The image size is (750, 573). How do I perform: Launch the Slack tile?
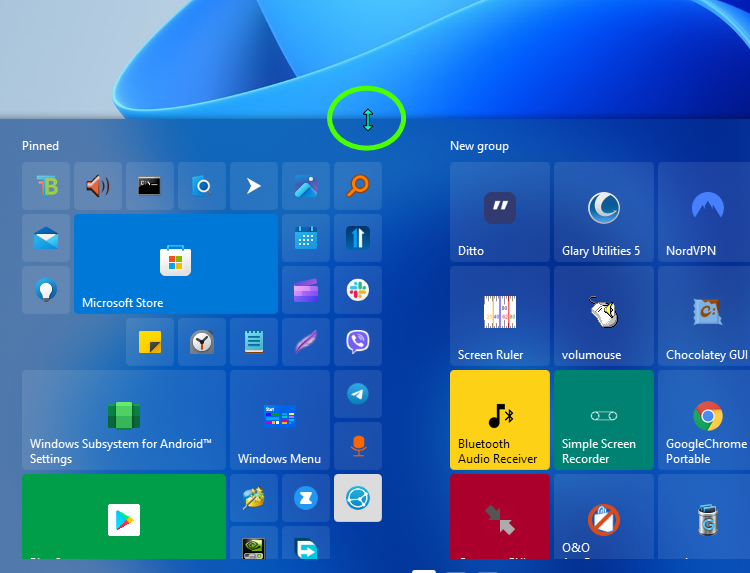point(358,290)
